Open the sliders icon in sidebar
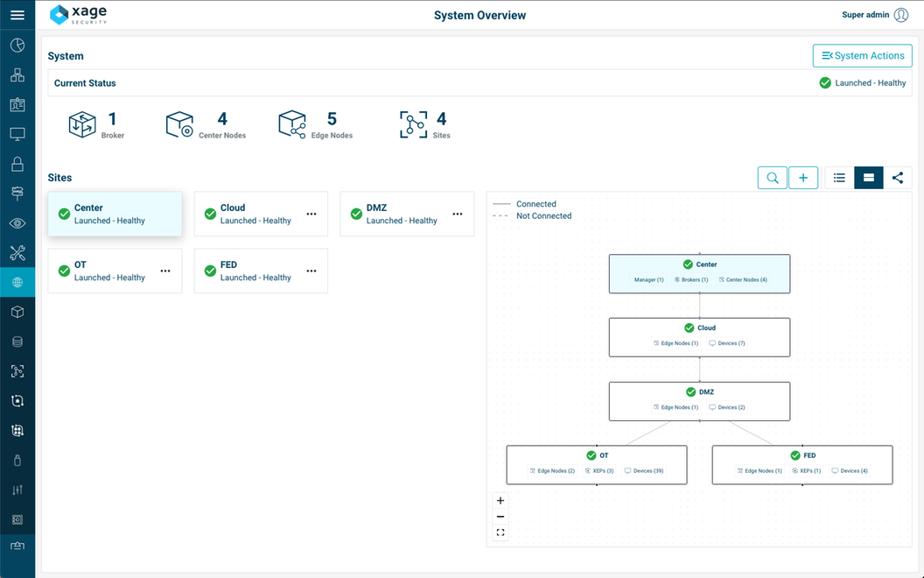This screenshot has width=924, height=578. 17,490
